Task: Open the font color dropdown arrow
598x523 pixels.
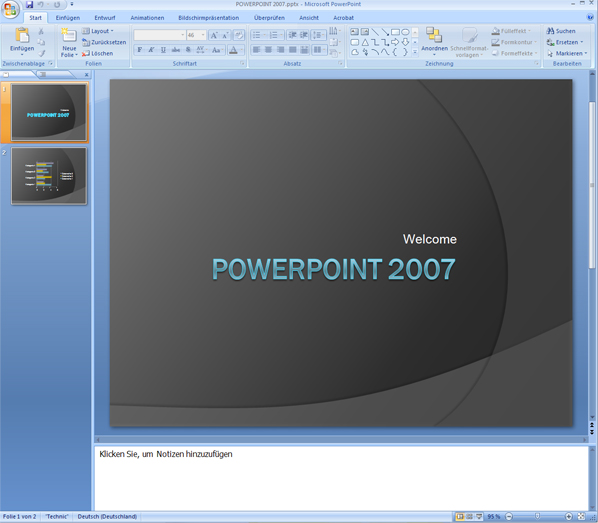Action: [241, 50]
